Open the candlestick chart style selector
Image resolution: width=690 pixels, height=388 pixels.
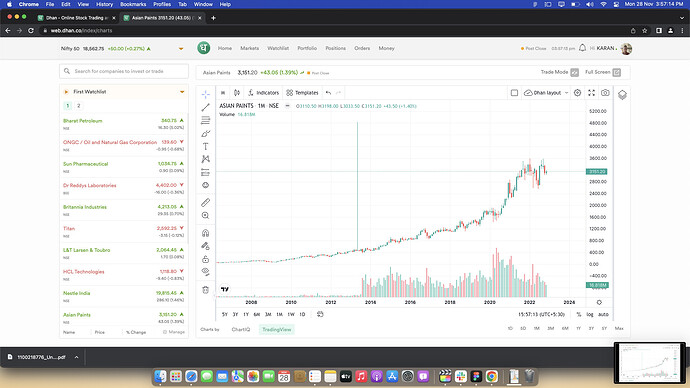(237, 92)
